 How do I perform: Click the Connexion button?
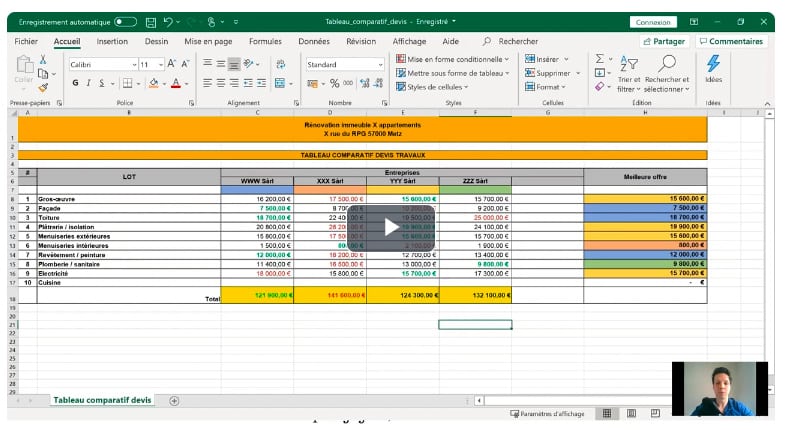653,21
